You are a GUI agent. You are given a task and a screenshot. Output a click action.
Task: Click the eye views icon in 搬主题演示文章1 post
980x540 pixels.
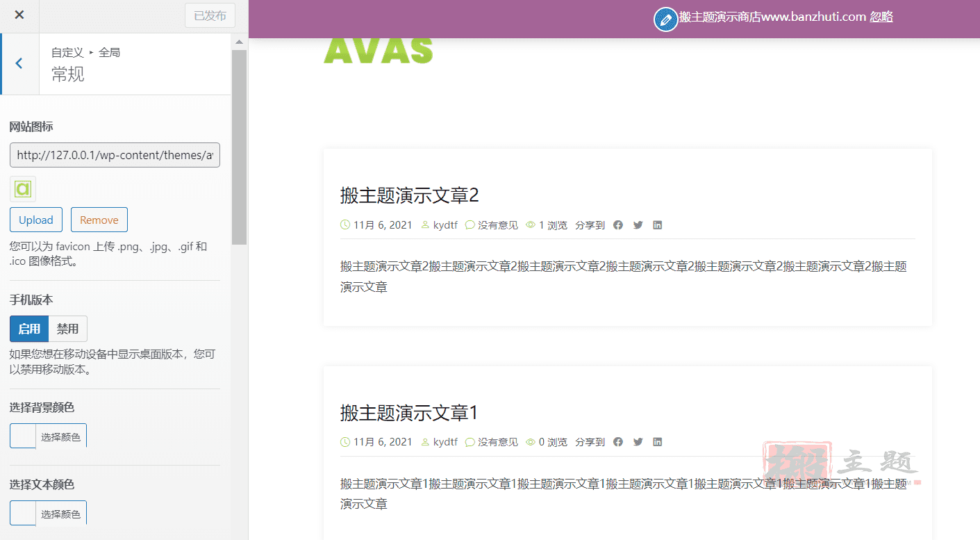coord(531,442)
